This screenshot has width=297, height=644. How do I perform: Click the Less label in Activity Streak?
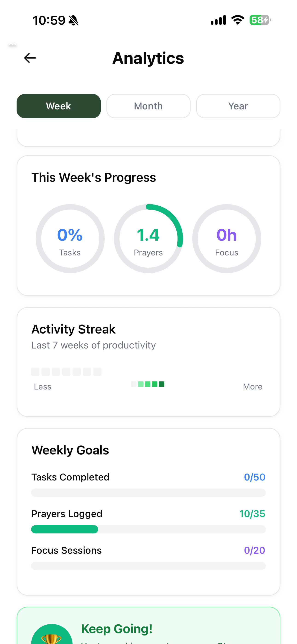click(x=43, y=386)
